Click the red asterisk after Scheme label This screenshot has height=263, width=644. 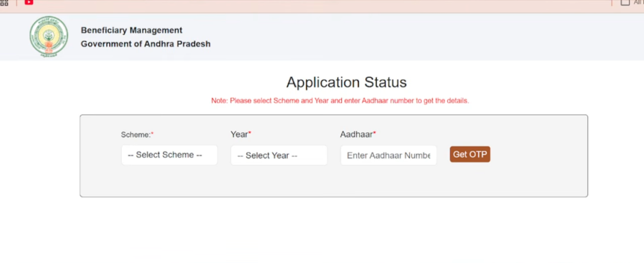click(152, 133)
